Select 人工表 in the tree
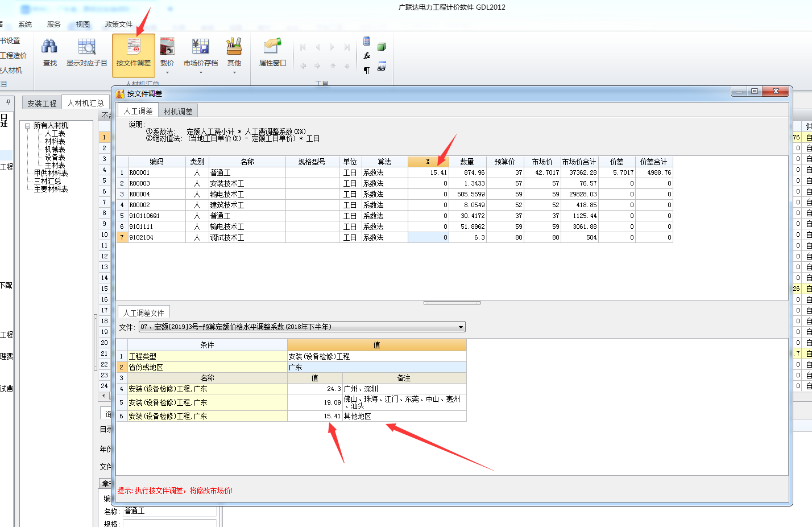Viewport: 812px width, 527px height. point(55,133)
